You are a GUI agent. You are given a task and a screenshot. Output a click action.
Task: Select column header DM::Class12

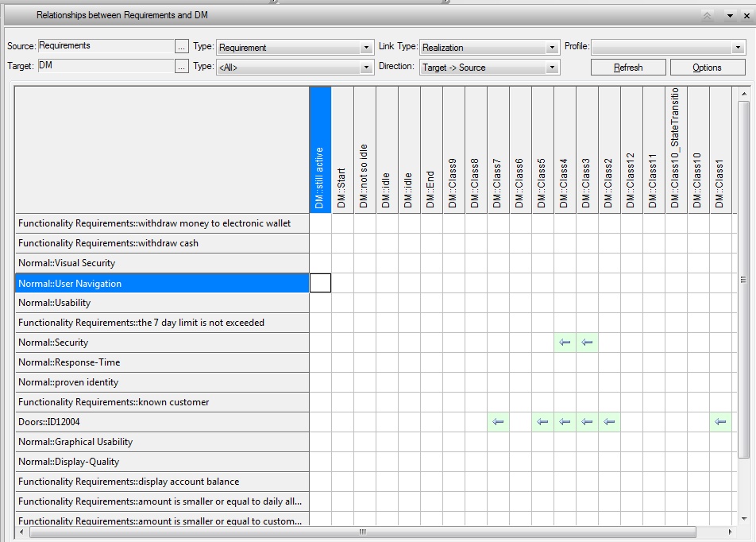[x=631, y=149]
